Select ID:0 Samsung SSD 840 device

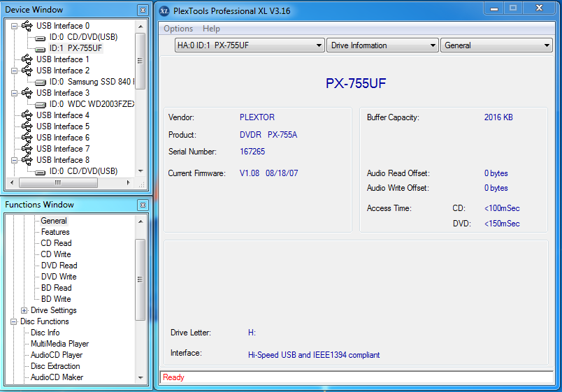(92, 82)
